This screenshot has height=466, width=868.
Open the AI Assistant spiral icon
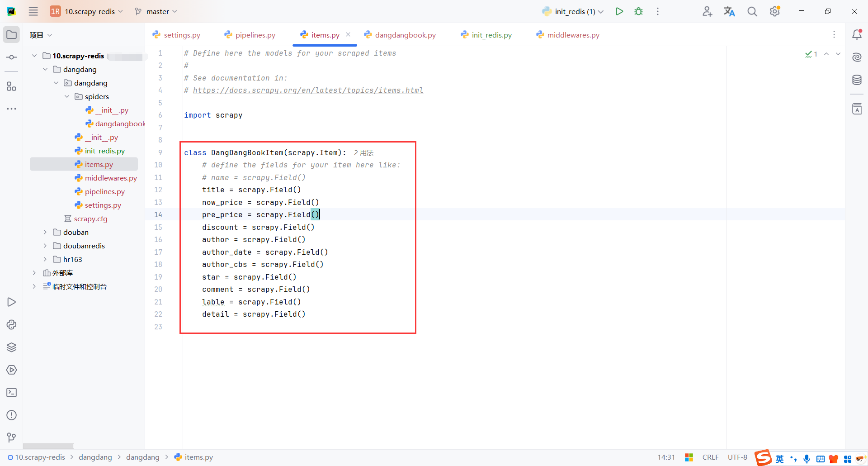pos(857,57)
